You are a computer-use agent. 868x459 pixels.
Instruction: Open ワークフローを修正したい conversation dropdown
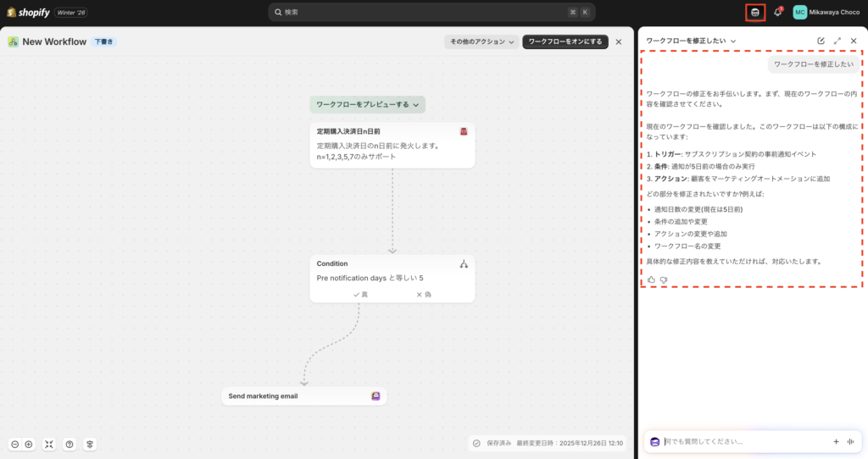691,41
